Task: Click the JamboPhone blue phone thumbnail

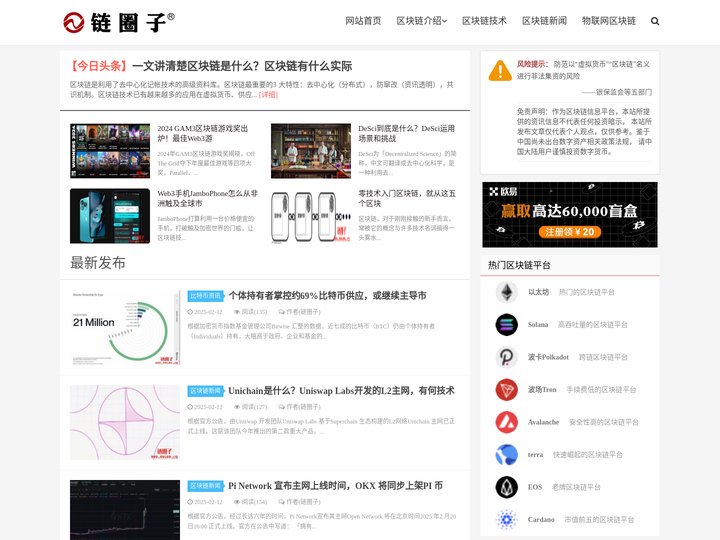Action: point(110,216)
